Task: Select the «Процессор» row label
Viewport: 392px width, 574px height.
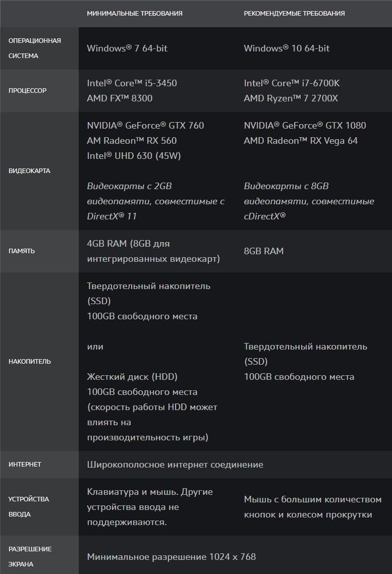Action: 27,91
